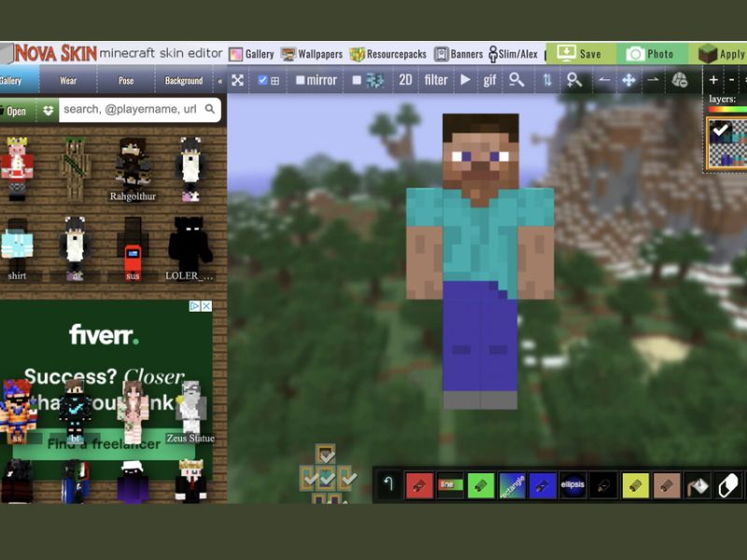Toggle the left-side arm part checkbox
Screen dimensions: 747x560
pos(309,478)
